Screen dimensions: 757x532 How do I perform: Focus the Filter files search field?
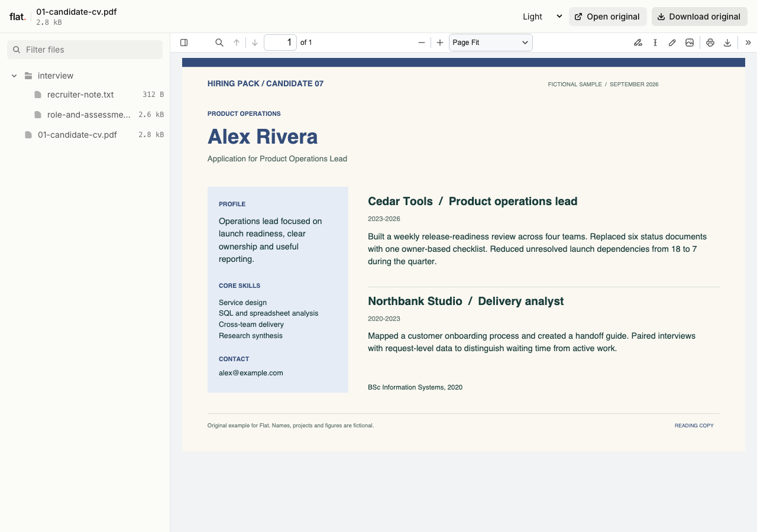[x=85, y=50]
